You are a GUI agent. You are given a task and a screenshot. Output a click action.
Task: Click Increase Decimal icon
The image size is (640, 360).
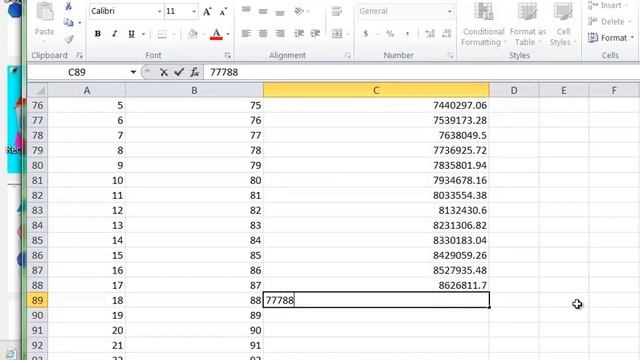pos(430,34)
